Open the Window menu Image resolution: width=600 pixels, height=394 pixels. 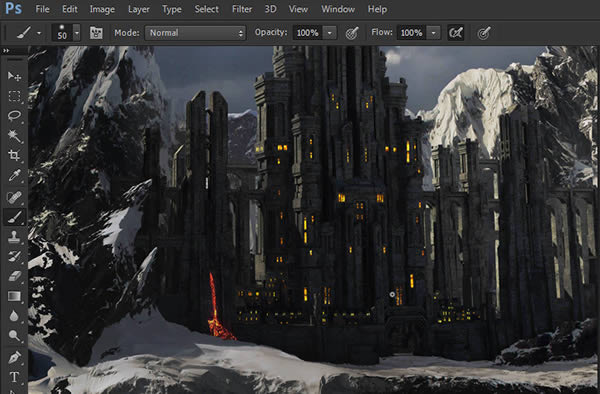pos(338,9)
